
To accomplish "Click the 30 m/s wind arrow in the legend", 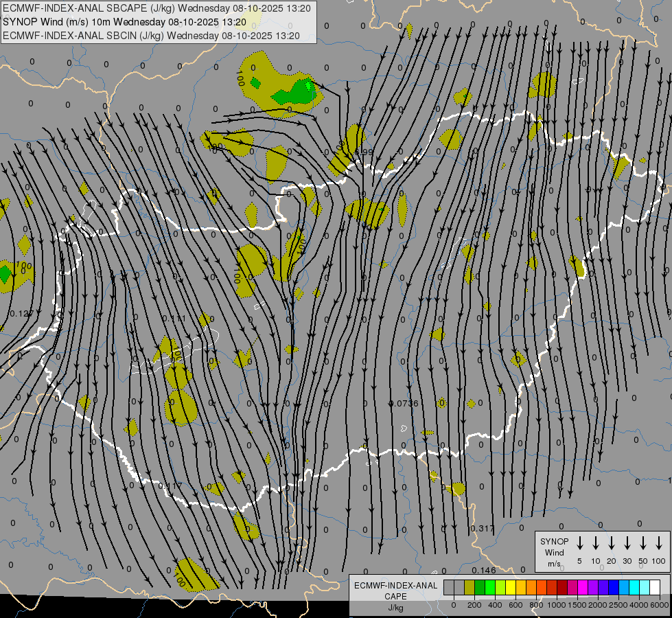I will point(627,542).
